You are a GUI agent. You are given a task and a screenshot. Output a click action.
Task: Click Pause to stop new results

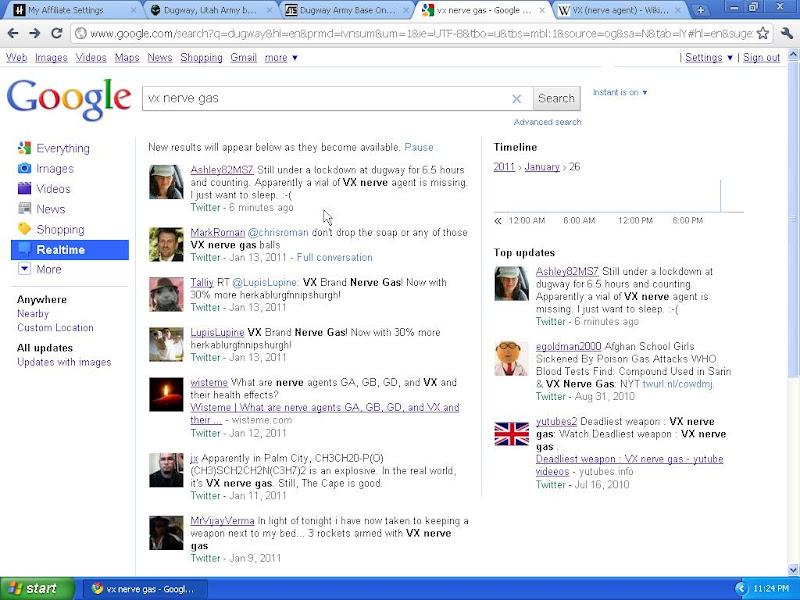point(419,147)
